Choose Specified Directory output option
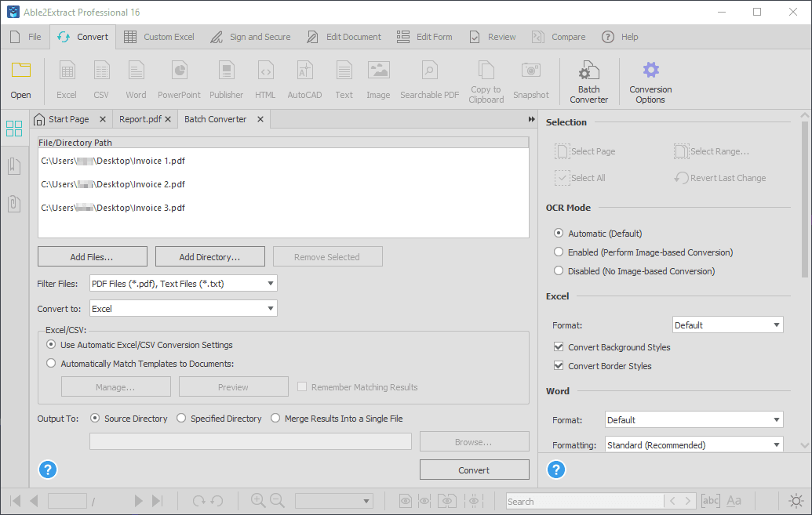812x515 pixels. (181, 418)
